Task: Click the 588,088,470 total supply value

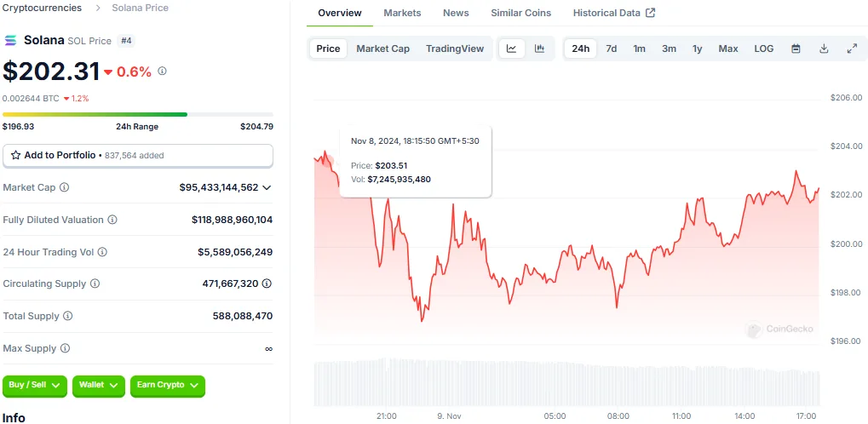Action: pos(243,316)
